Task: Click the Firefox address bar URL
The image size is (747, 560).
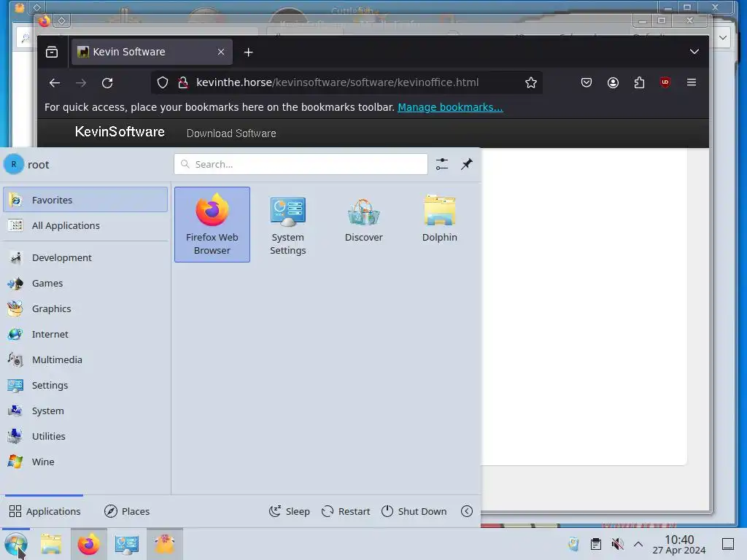Action: click(337, 82)
